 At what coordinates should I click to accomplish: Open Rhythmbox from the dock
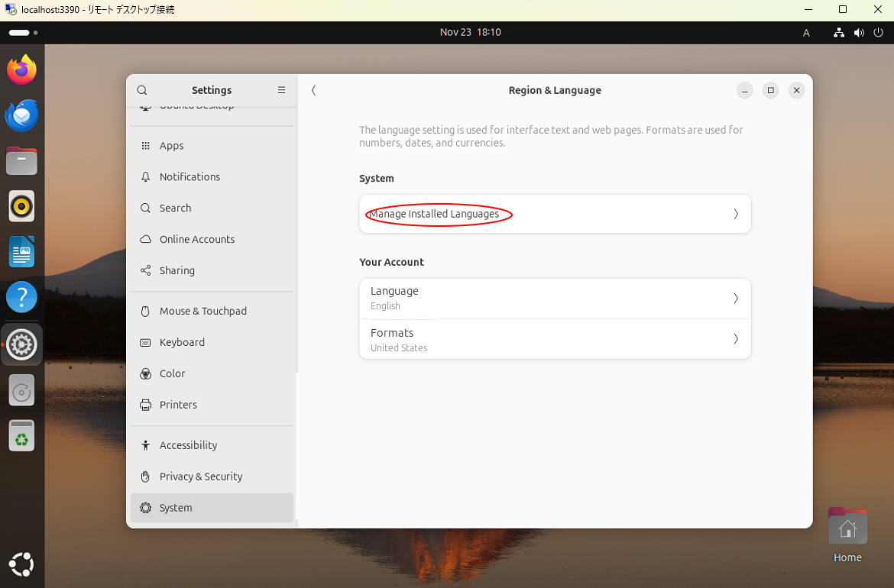[21, 206]
